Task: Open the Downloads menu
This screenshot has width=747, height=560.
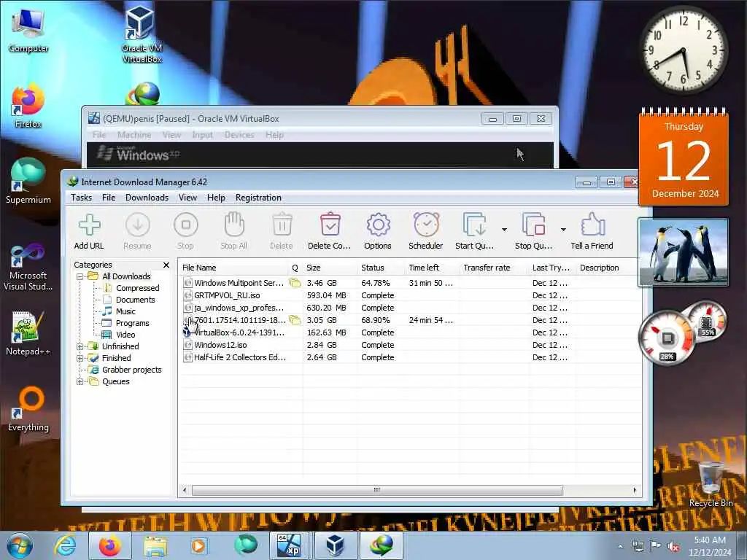Action: 147,198
